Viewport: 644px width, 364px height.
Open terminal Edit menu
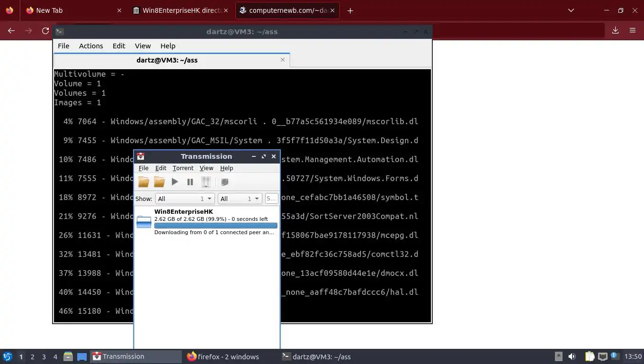click(119, 46)
